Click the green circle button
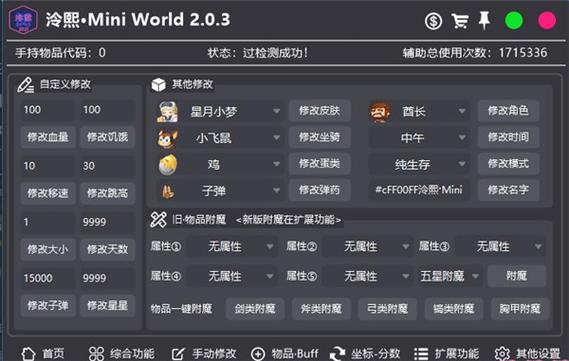The image size is (569, 361). 514,20
